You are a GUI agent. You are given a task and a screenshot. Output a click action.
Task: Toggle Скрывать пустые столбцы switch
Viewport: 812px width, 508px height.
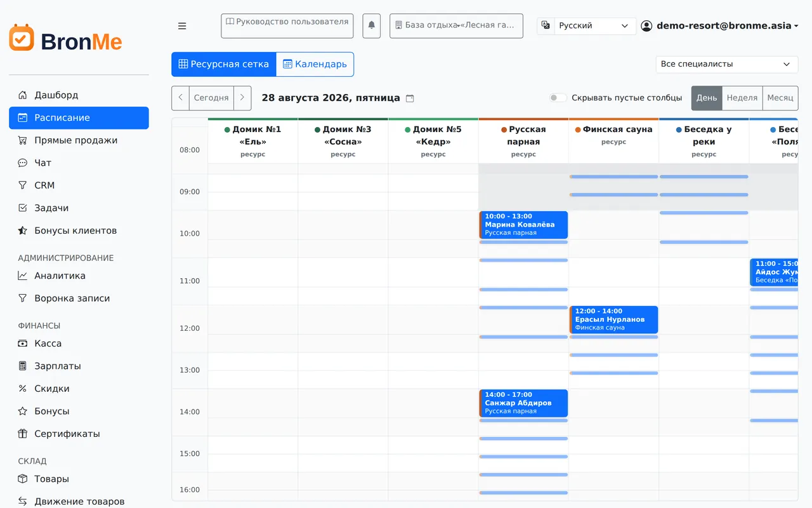558,98
